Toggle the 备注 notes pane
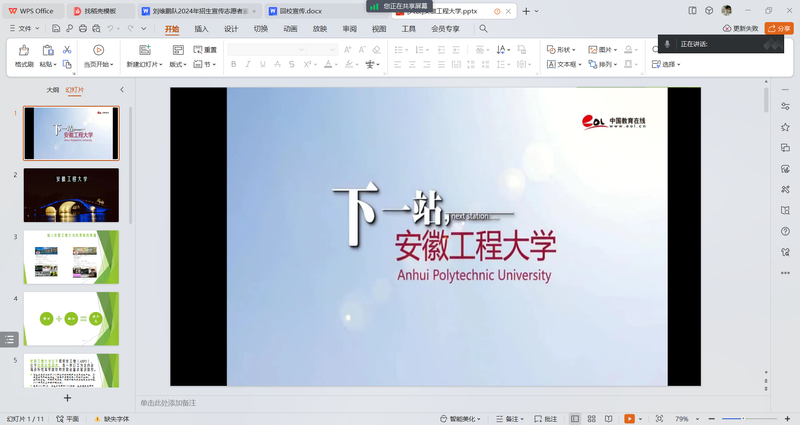Screen dimensions: 800x425 [x=508, y=418]
